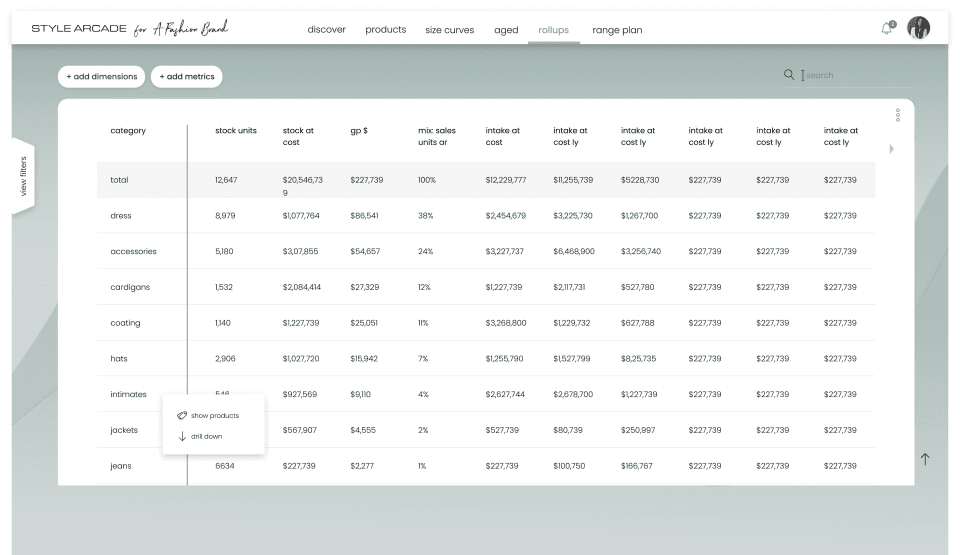Click cardigans mix value 12%
The width and height of the screenshot is (960, 555).
pyautogui.click(x=424, y=287)
